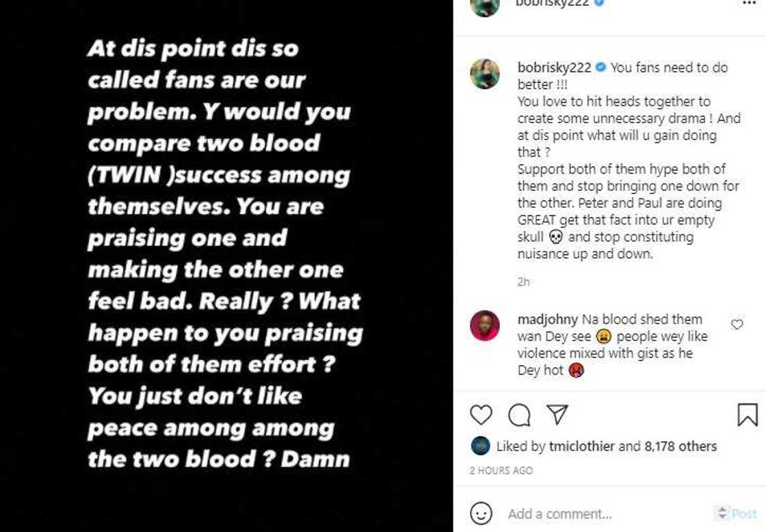Click in Add a comment field
Screen dimensions: 766x532
point(602,514)
